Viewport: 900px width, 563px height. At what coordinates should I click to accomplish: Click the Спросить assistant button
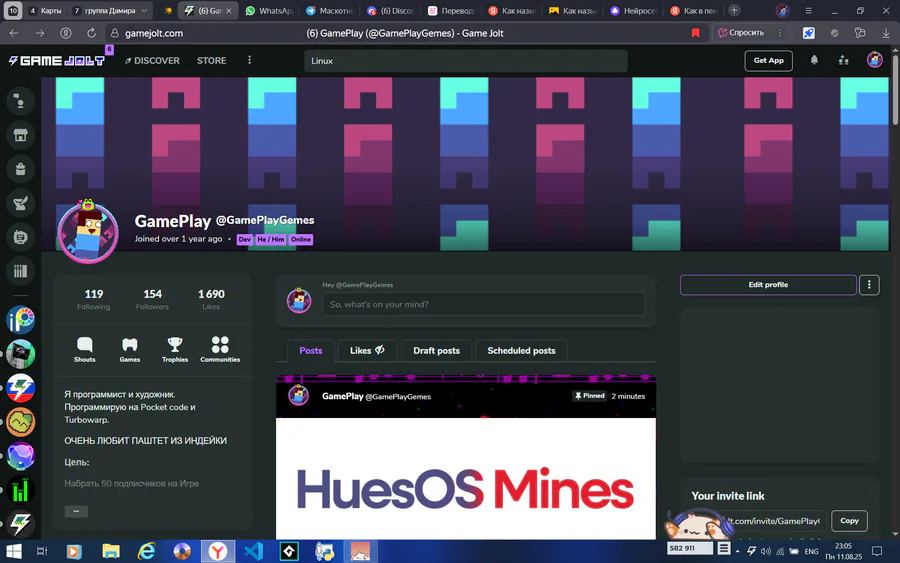pos(741,33)
